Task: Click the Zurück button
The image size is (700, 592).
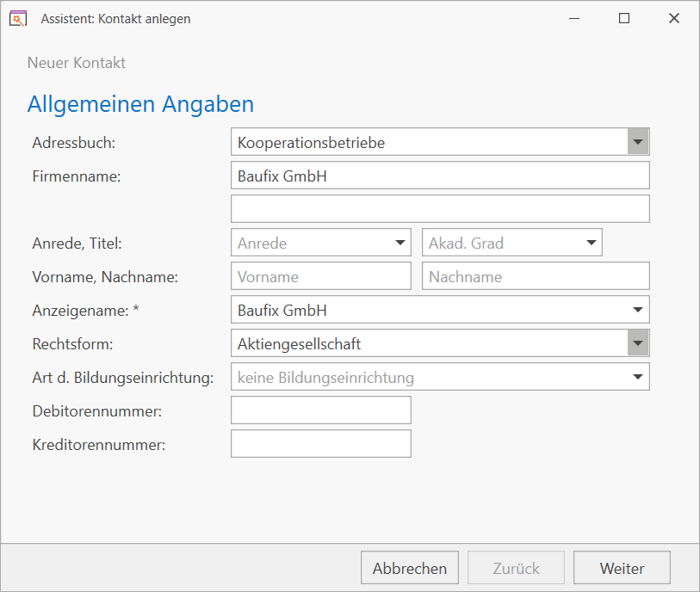Action: point(516,568)
